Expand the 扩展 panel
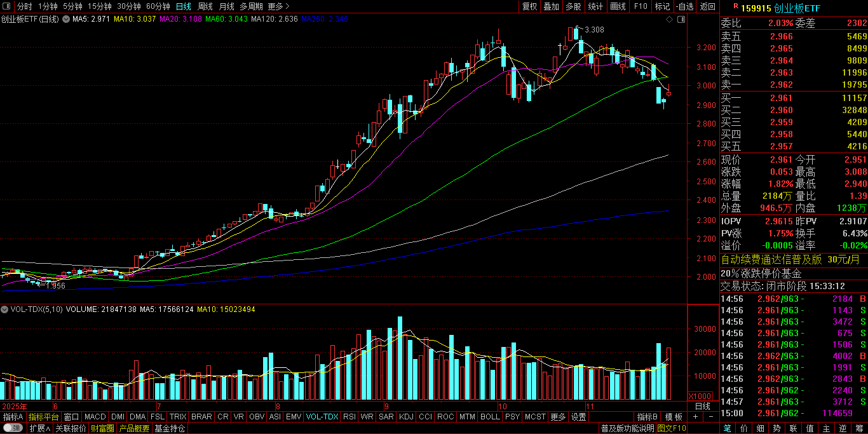 [40, 428]
